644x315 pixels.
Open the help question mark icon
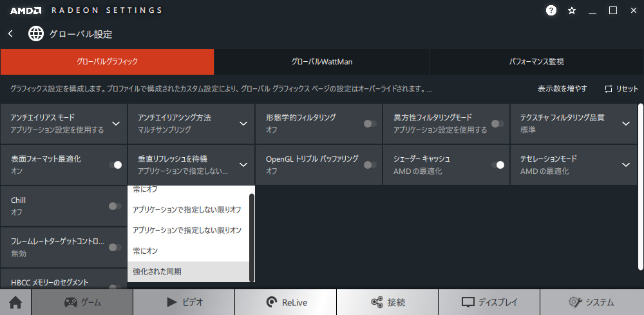point(551,11)
